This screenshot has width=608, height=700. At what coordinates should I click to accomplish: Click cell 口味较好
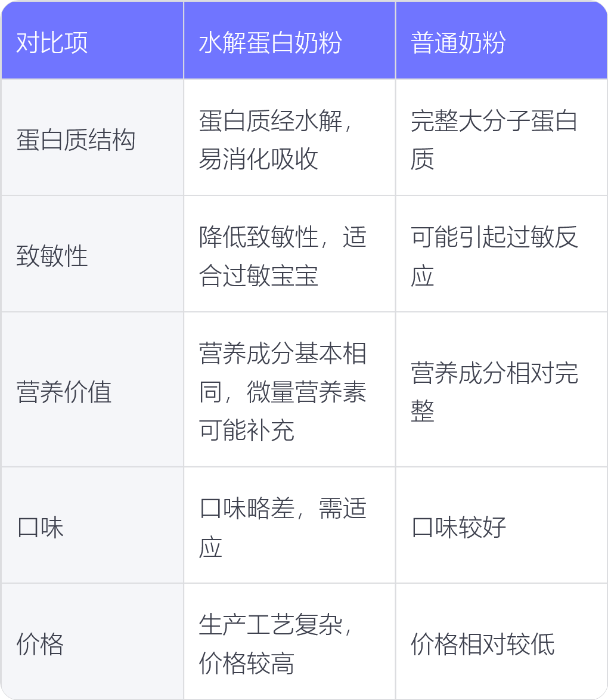tap(458, 528)
